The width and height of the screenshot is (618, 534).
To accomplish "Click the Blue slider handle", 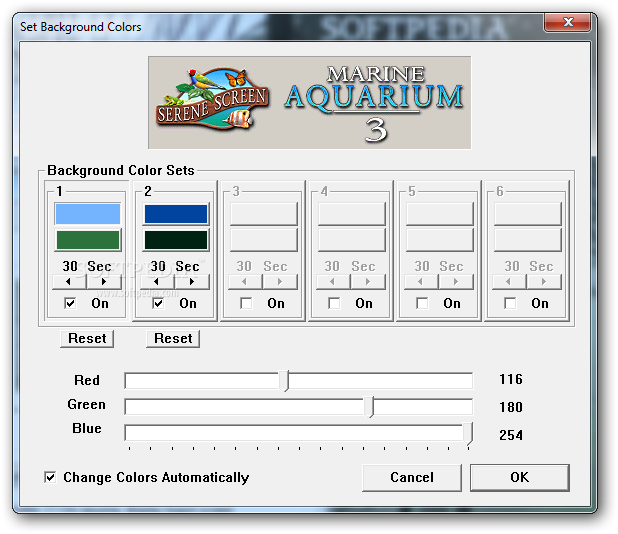I will coord(468,434).
